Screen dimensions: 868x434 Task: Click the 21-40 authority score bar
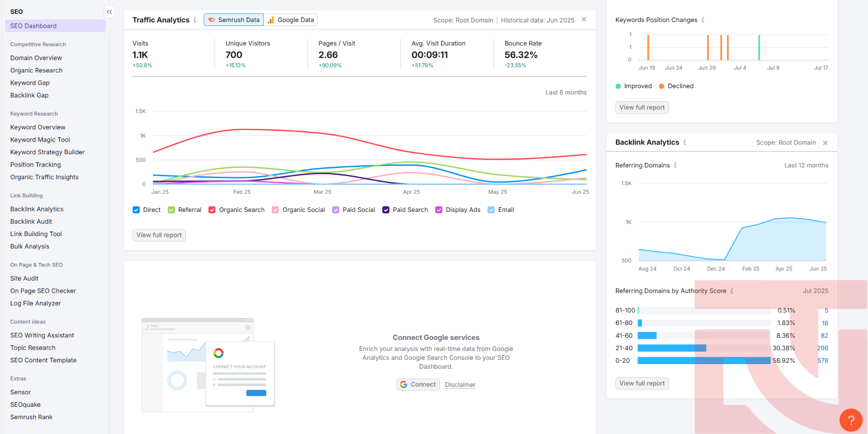(x=672, y=348)
